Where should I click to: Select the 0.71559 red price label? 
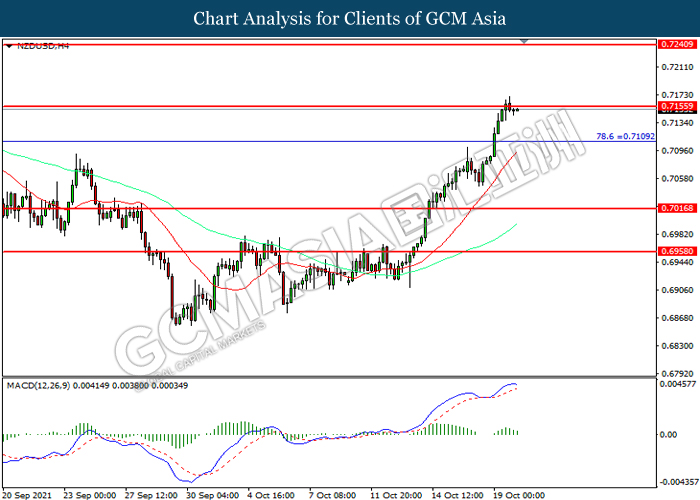tap(677, 106)
